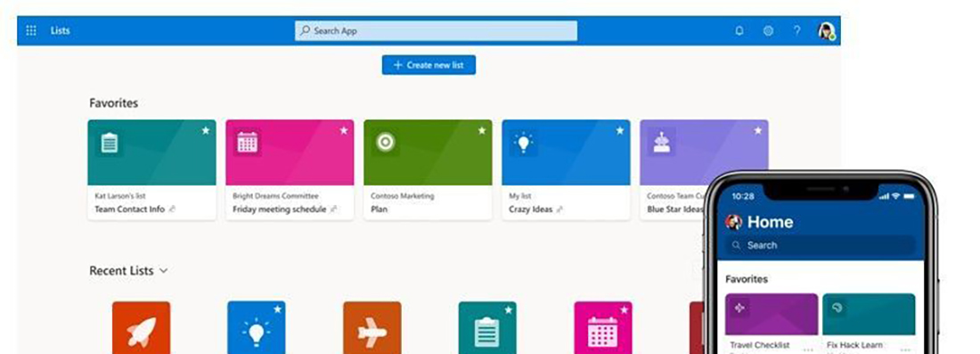Unfavorite Team Contact Info using its star
The height and width of the screenshot is (354, 980).
206,131
